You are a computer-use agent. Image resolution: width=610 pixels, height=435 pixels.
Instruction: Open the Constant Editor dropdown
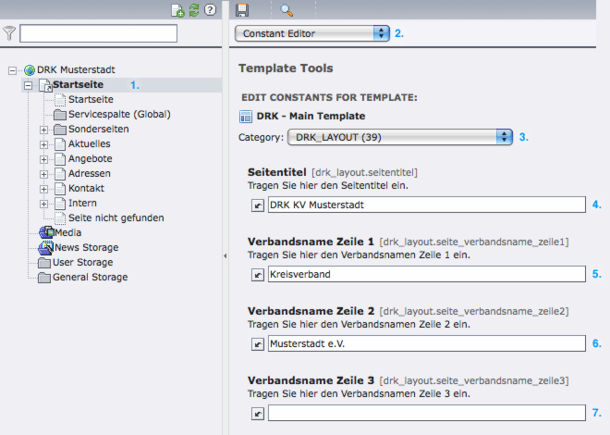click(x=312, y=33)
